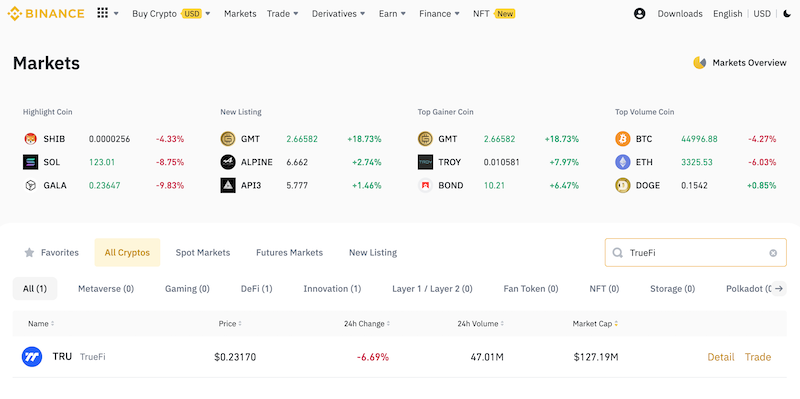Open the Earn dropdown menu

392,14
